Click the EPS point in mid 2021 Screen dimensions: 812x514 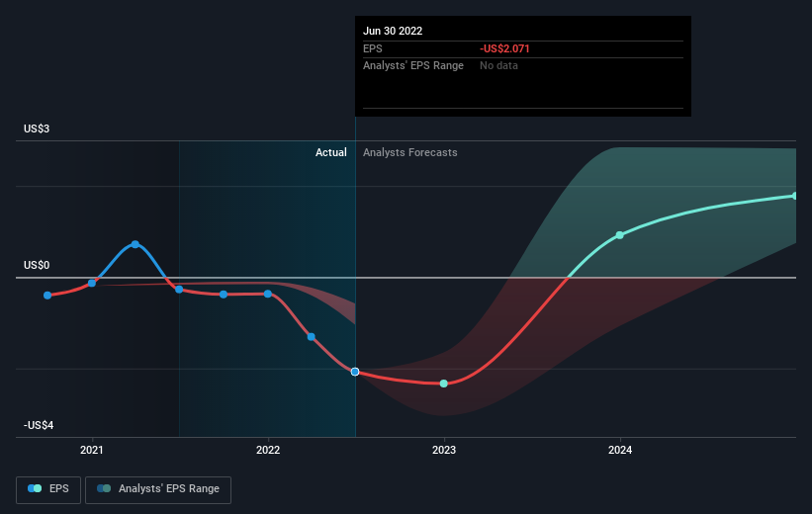179,290
